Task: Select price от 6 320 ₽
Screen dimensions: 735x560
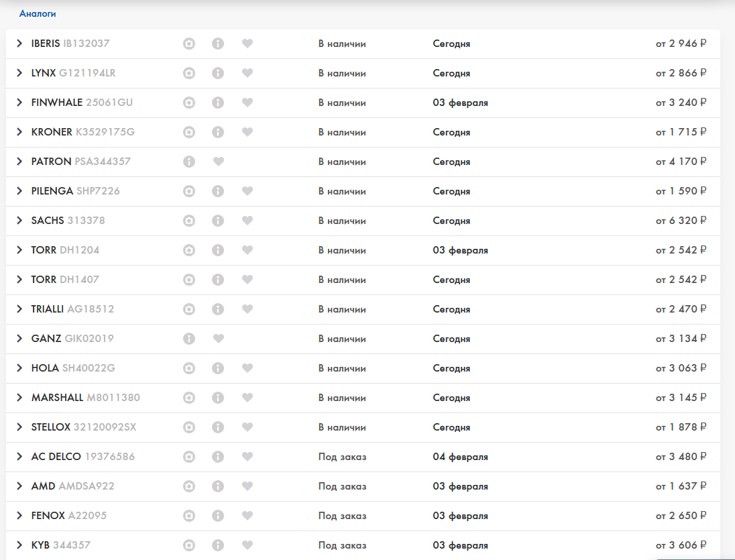Action: click(681, 221)
